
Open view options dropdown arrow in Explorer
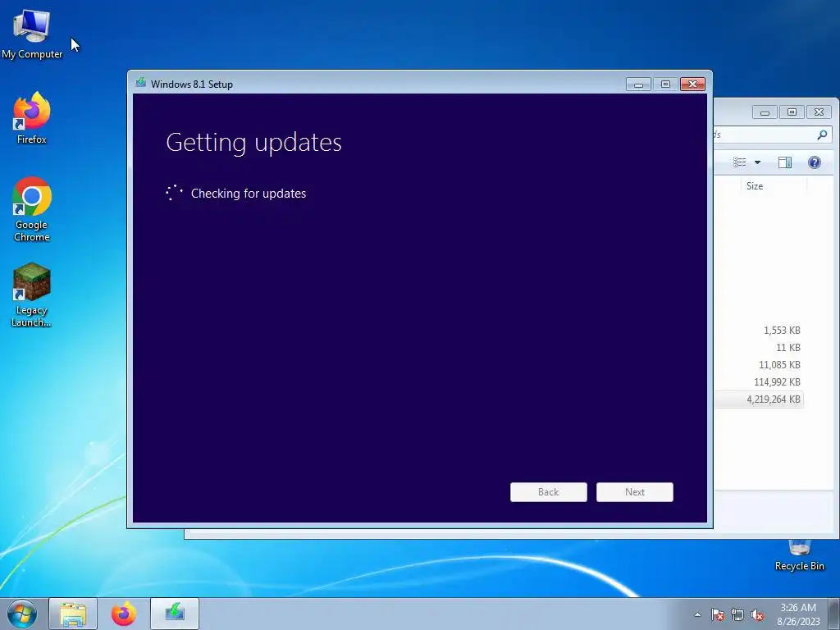(757, 162)
